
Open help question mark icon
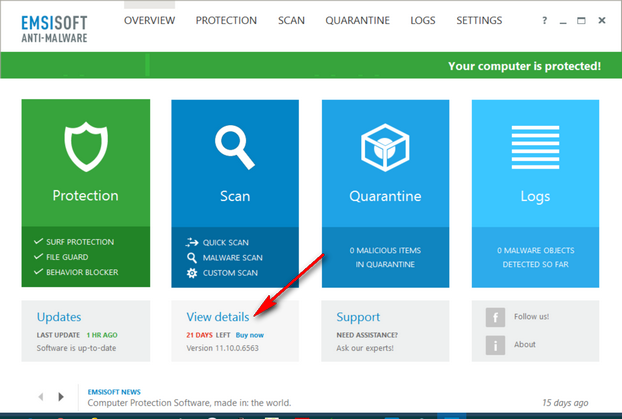(545, 21)
